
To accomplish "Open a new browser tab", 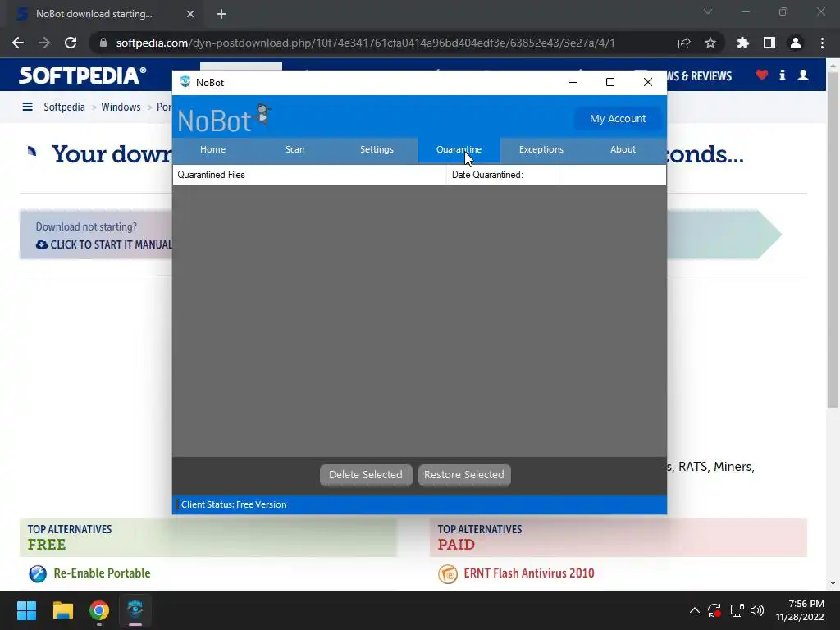I will [221, 14].
